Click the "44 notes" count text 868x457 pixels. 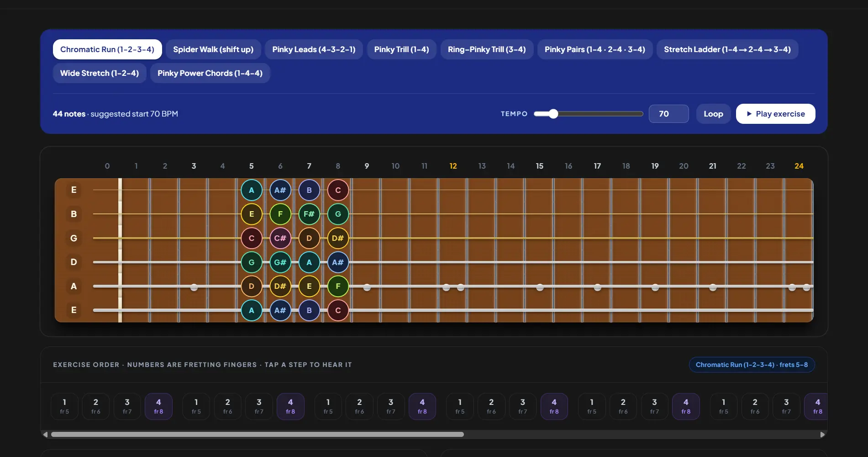point(69,114)
